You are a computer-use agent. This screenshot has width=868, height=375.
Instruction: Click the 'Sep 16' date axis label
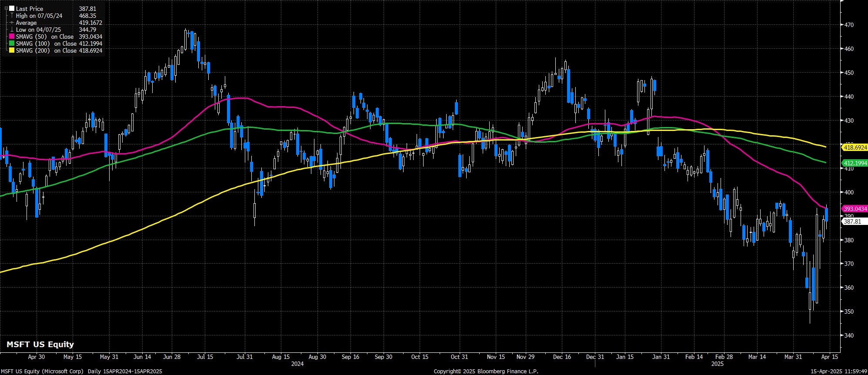351,357
